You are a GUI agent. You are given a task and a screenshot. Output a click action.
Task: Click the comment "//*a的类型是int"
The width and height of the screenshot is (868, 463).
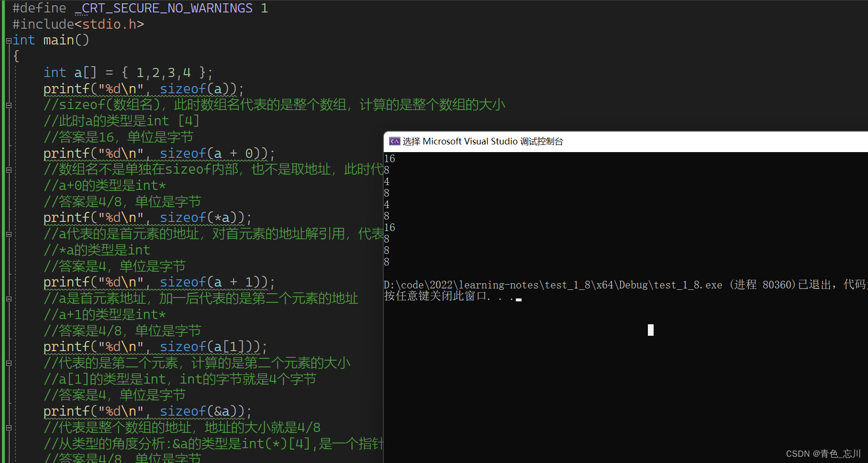click(97, 250)
